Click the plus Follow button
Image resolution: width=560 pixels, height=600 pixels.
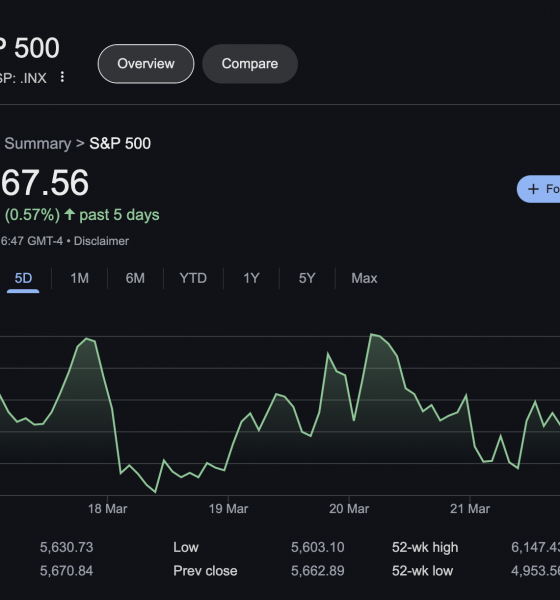pos(539,189)
